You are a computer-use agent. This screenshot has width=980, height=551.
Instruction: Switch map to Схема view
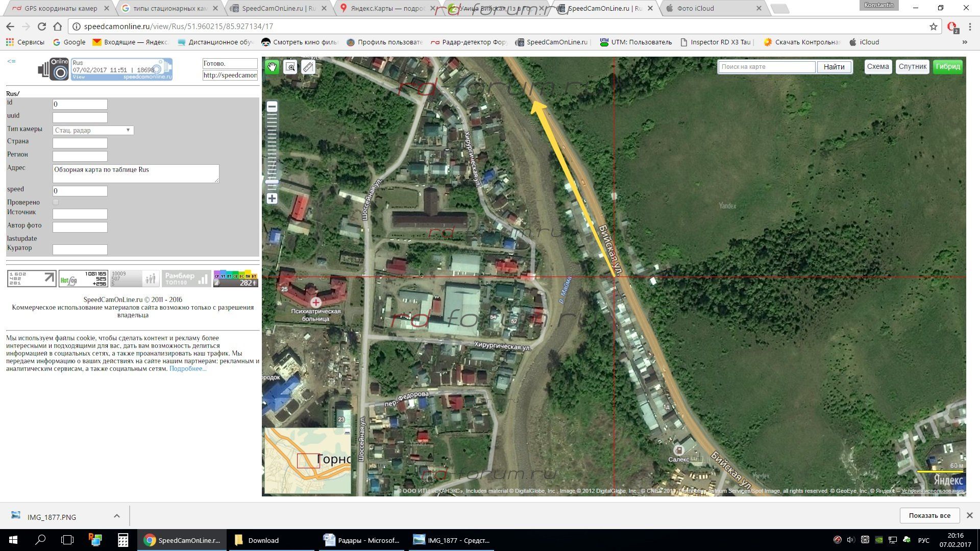(x=877, y=67)
